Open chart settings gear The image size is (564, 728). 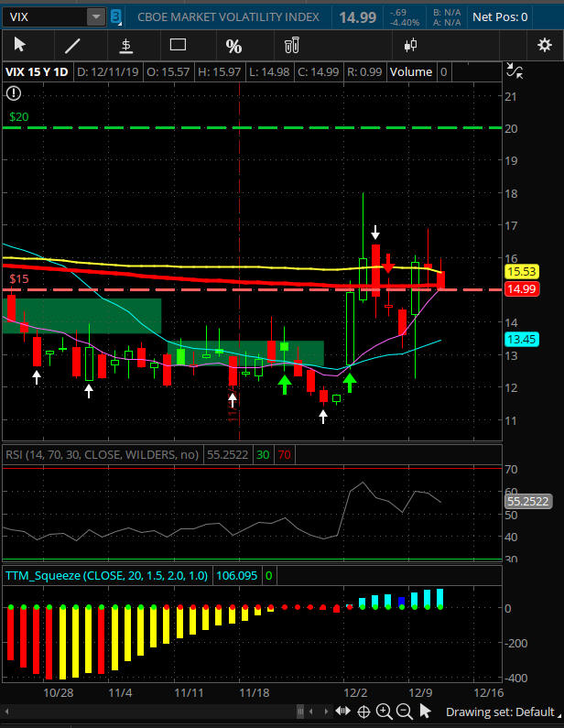[x=544, y=45]
